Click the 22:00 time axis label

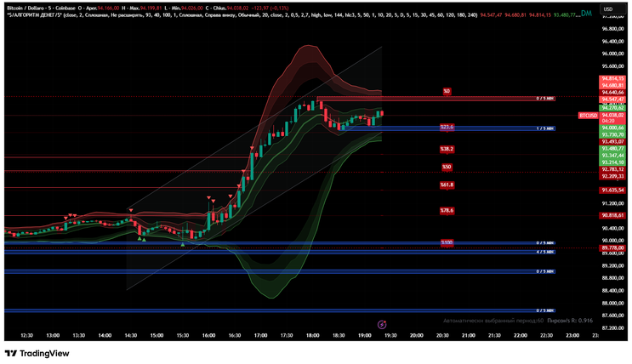coord(521,335)
